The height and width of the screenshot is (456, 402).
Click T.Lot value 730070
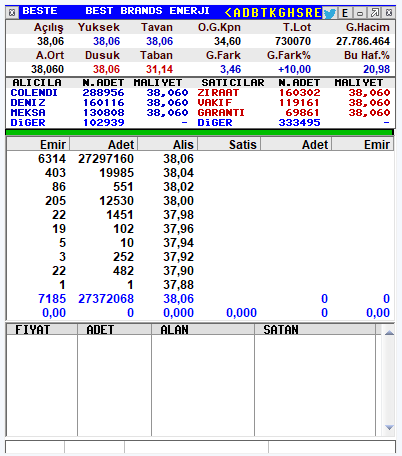293,41
